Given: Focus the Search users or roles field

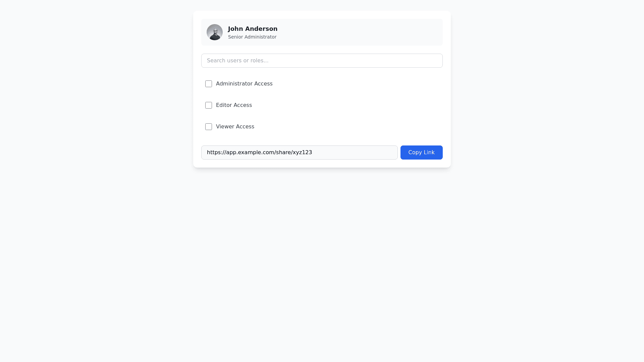Looking at the screenshot, I should pyautogui.click(x=322, y=61).
